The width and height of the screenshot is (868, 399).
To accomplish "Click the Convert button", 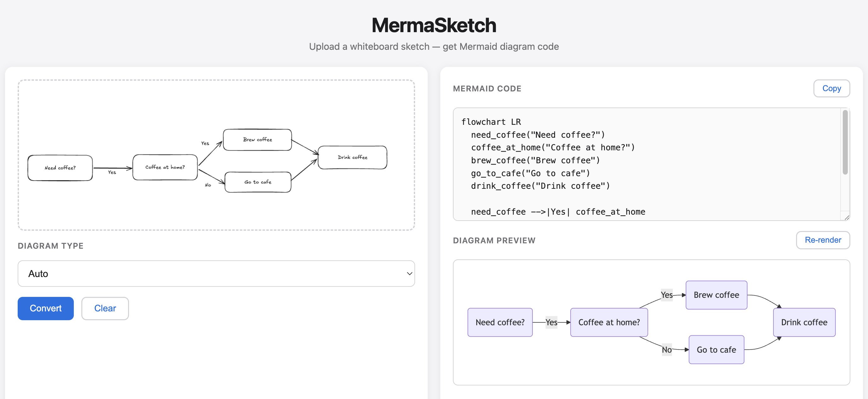I will click(x=45, y=308).
